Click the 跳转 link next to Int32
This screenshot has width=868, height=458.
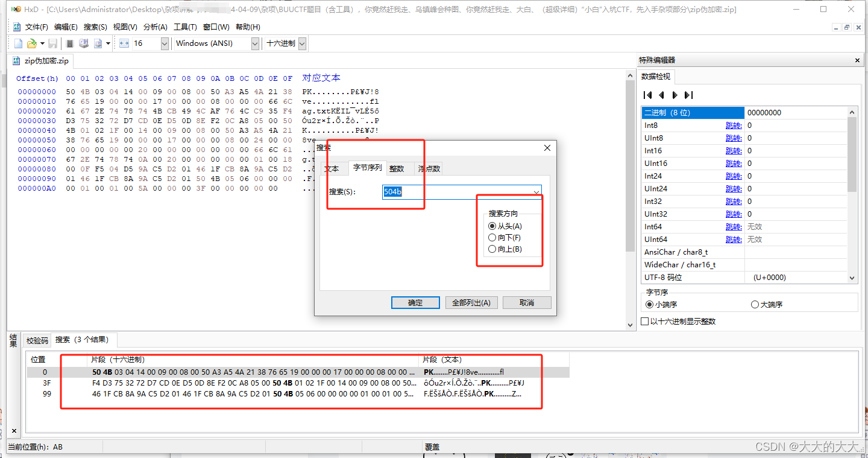point(734,201)
